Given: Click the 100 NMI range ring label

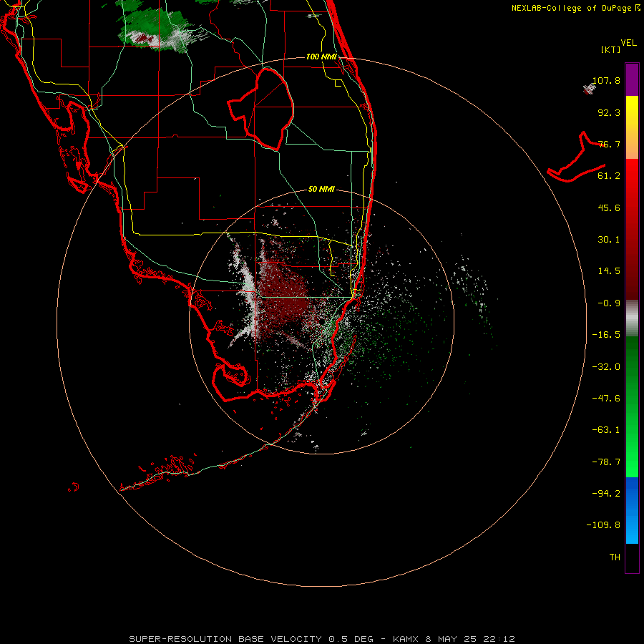Looking at the screenshot, I should (321, 57).
